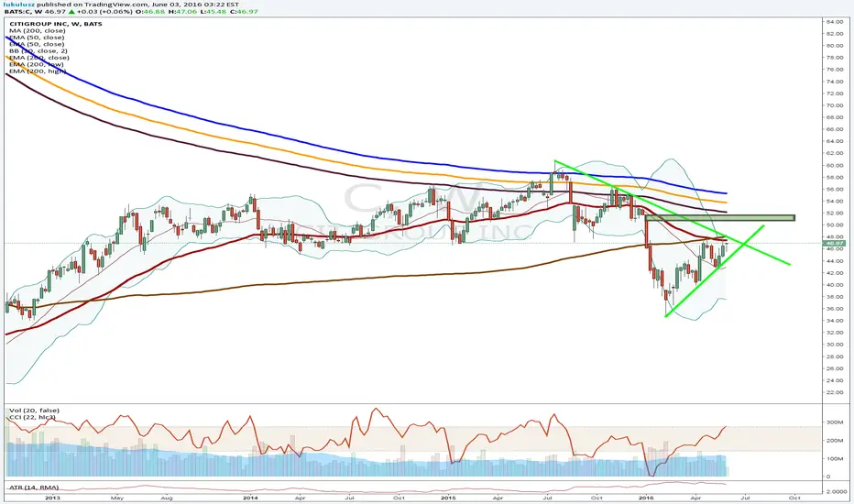Click the 52.00 price axis label
The width and height of the screenshot is (854, 504).
tap(835, 213)
